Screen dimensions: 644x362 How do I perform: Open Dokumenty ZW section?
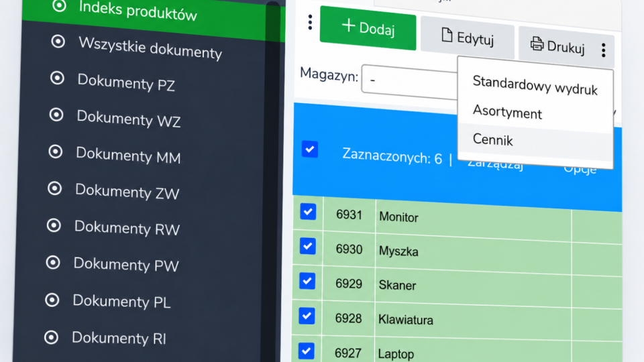127,192
